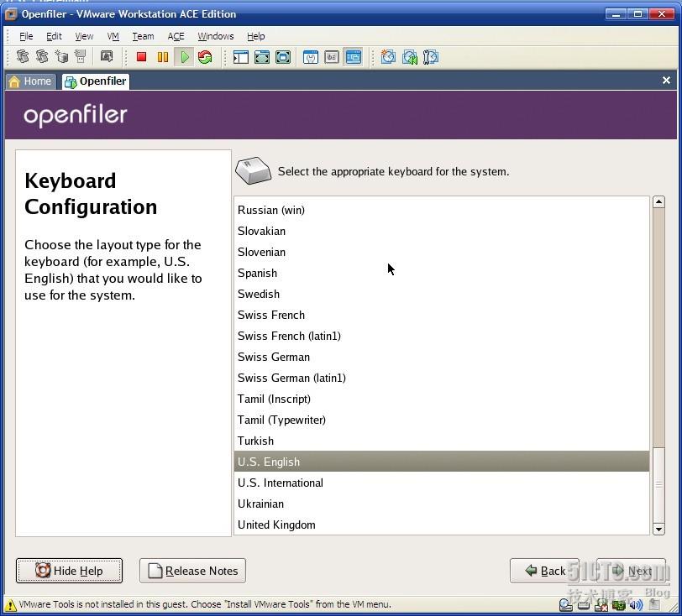Choose Swedish keyboard layout
The image size is (682, 616).
tap(442, 294)
